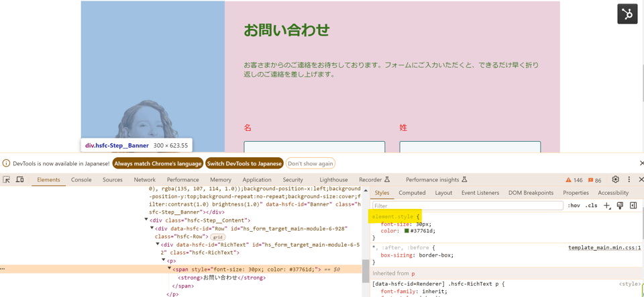Click the 名 text input on page

[x=314, y=147]
